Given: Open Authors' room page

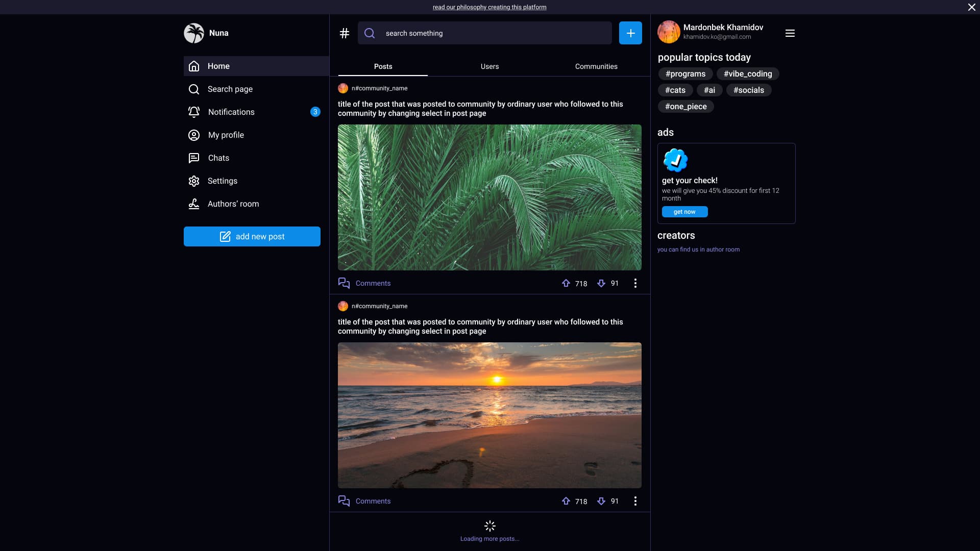Looking at the screenshot, I should (x=233, y=204).
